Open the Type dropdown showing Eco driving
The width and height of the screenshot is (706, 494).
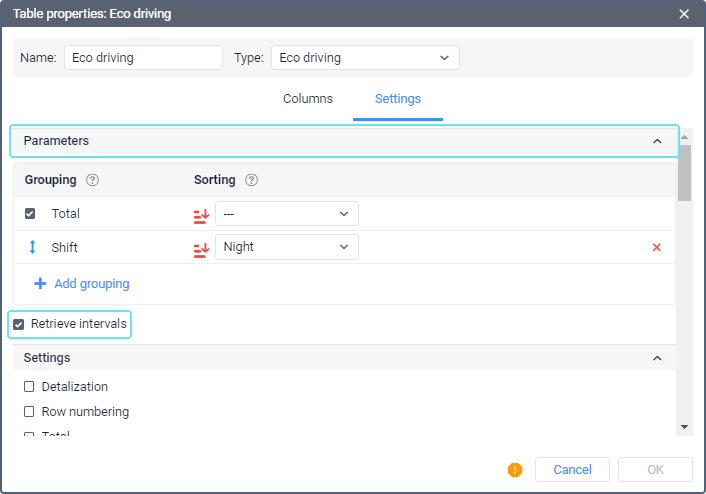[365, 58]
